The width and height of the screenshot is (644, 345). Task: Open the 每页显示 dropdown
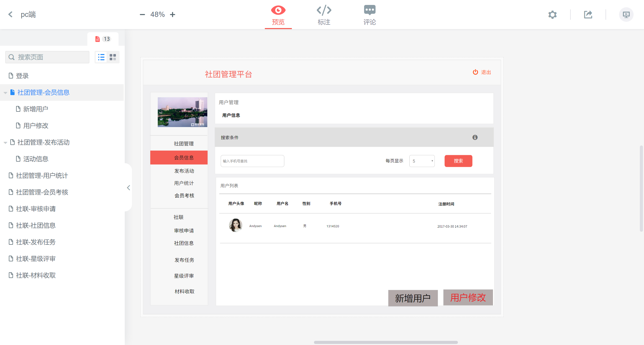coord(422,161)
